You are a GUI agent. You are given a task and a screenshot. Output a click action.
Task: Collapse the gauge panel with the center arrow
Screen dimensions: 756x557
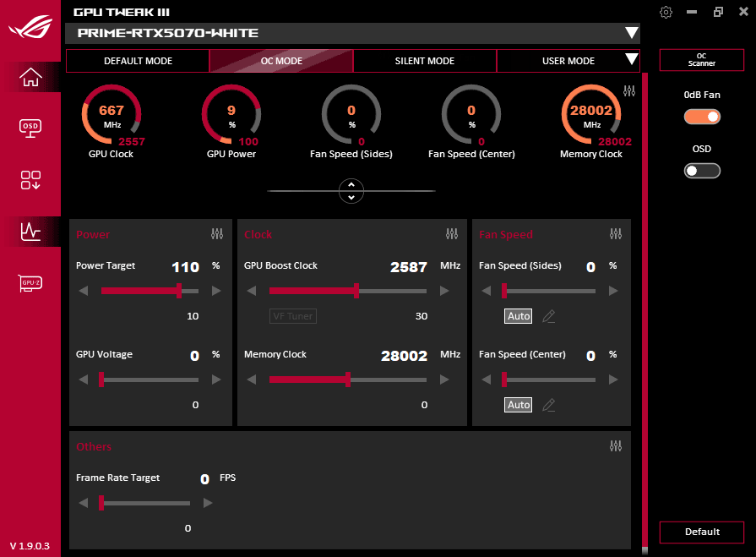(351, 191)
